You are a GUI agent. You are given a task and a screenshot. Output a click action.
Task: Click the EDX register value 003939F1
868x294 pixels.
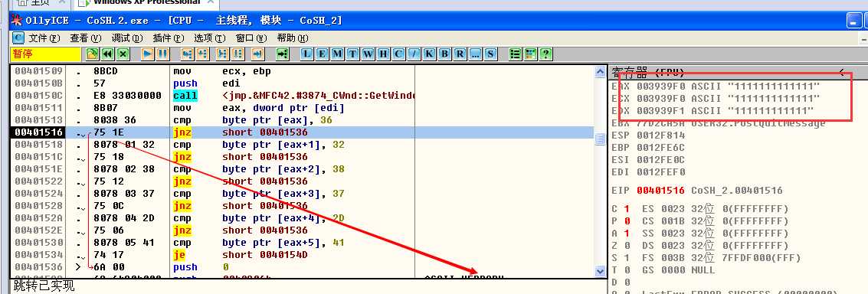[661, 111]
